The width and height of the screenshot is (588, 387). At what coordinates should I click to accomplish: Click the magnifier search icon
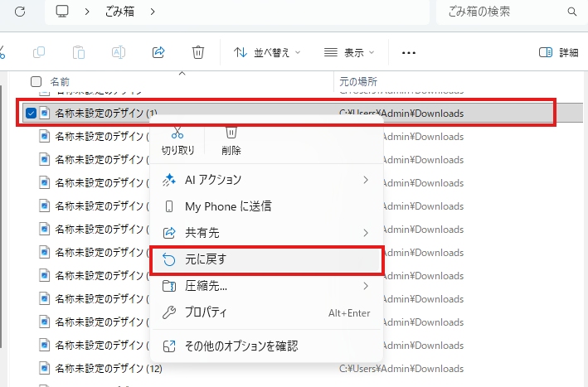(x=572, y=12)
